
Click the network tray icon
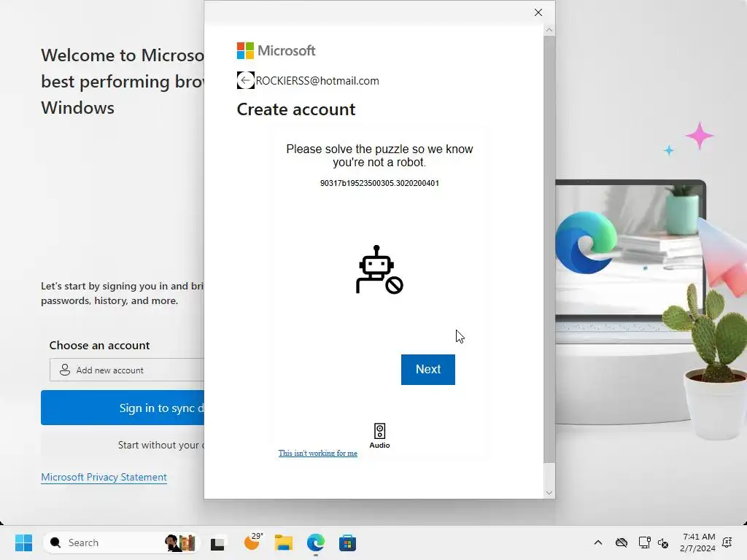coord(645,542)
